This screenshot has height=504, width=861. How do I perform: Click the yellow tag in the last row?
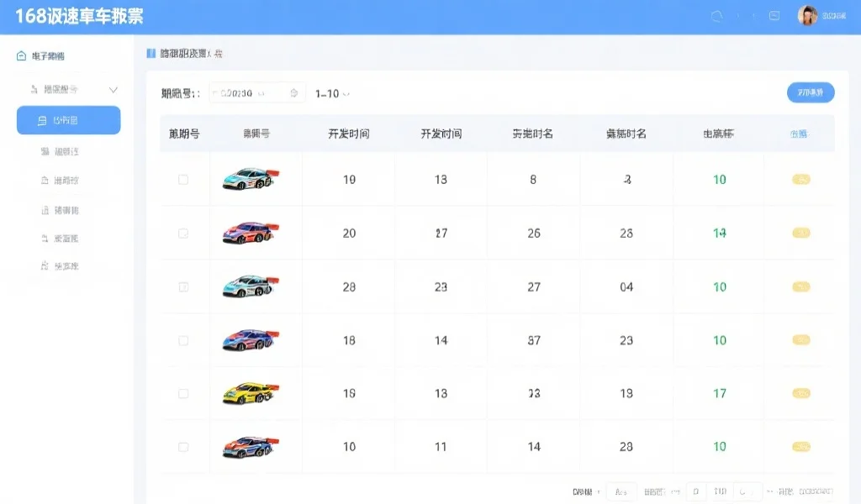pyautogui.click(x=801, y=447)
